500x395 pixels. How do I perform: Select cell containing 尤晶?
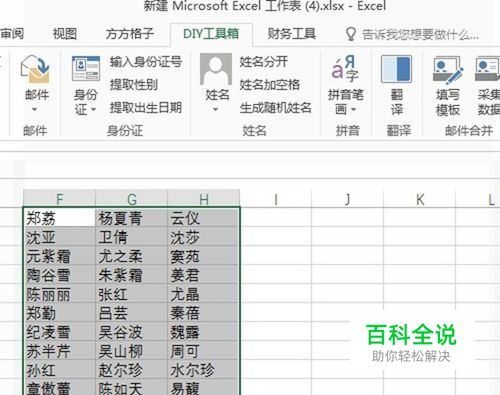click(203, 294)
